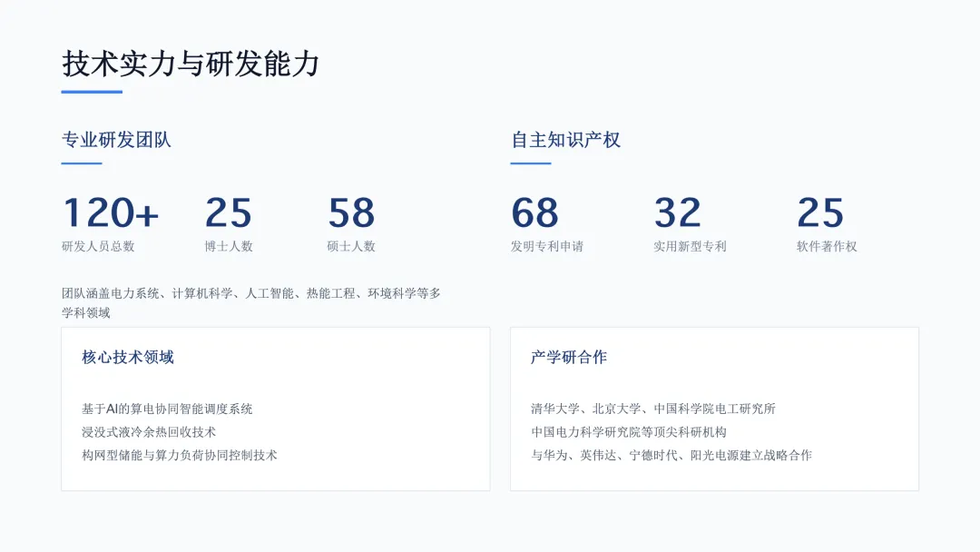
Task: Click the 68 发明专利申请 figure
Action: (x=534, y=212)
